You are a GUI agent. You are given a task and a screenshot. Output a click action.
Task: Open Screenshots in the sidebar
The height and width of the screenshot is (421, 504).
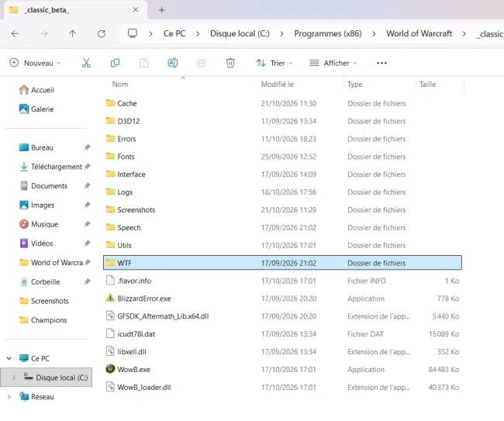pyautogui.click(x=44, y=301)
